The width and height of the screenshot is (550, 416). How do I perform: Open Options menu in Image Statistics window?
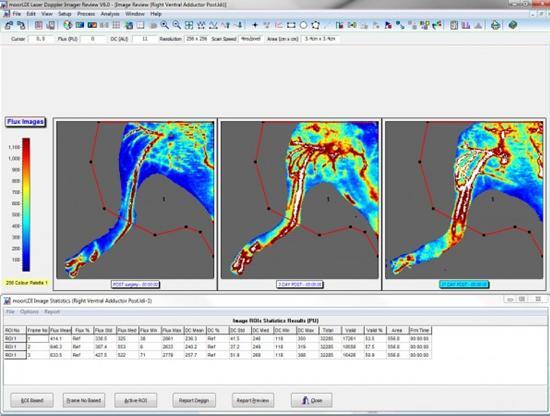29,311
